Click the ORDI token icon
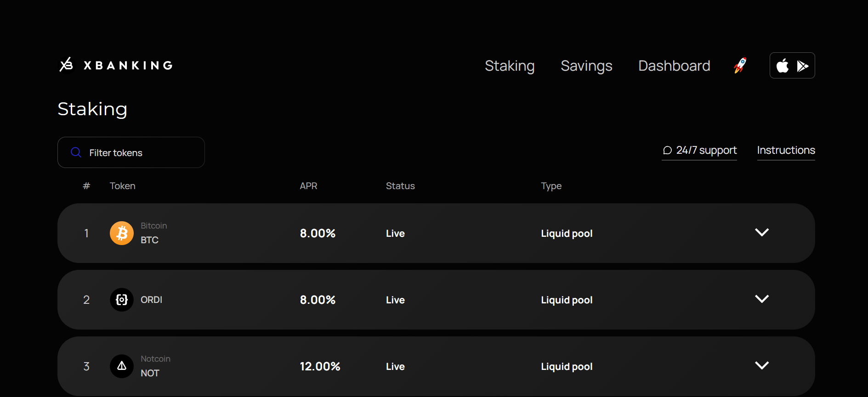This screenshot has width=868, height=397. (122, 300)
